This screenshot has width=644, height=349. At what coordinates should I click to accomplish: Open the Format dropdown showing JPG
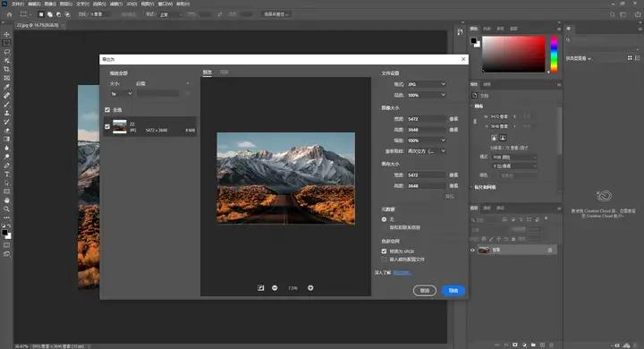click(x=426, y=84)
